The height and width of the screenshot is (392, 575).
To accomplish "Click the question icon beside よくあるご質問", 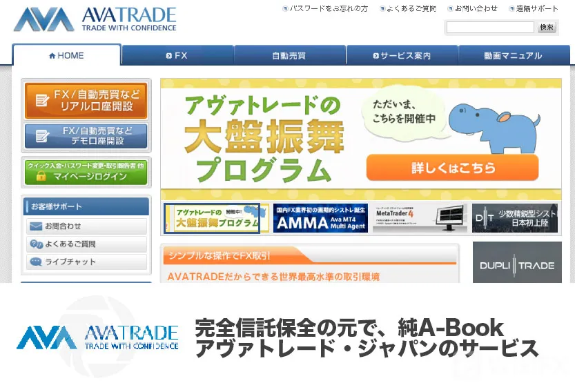I will click(x=37, y=244).
